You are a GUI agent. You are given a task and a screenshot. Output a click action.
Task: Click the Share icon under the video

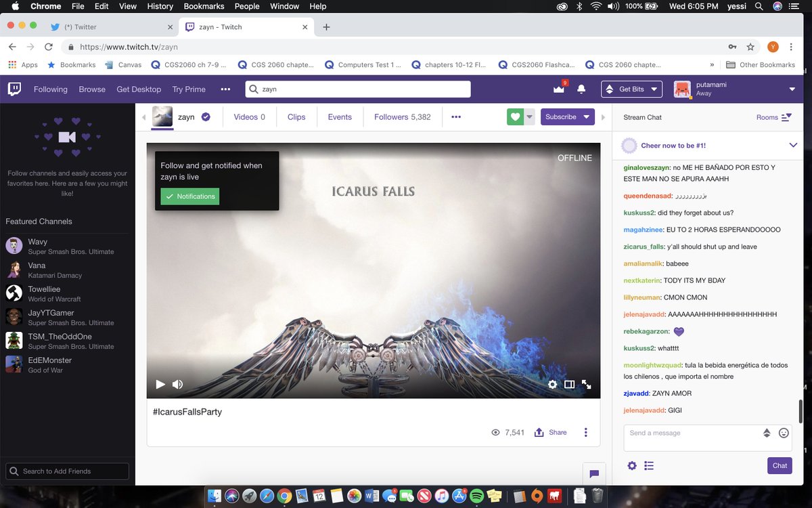(x=539, y=432)
